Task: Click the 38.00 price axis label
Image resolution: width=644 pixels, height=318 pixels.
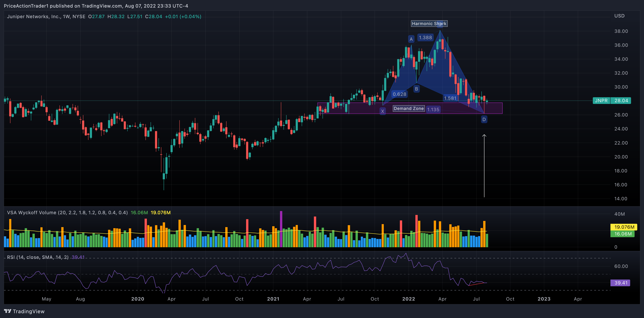Action: pyautogui.click(x=621, y=31)
